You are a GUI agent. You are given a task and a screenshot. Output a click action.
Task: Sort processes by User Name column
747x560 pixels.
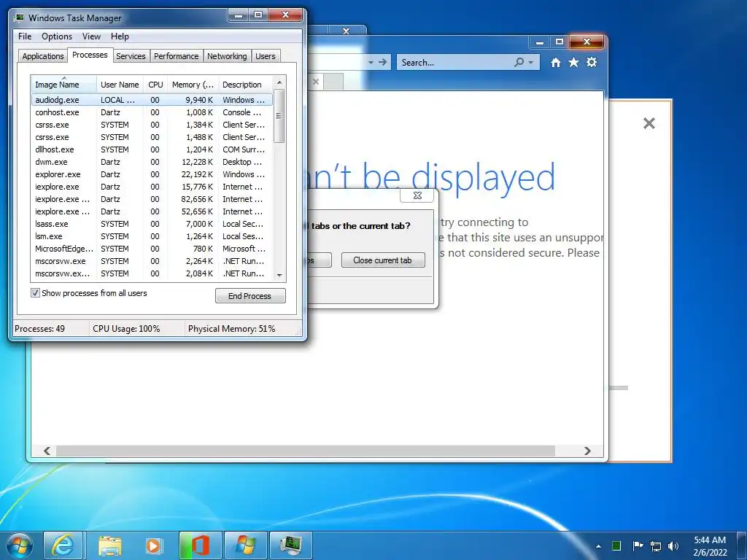click(x=120, y=85)
